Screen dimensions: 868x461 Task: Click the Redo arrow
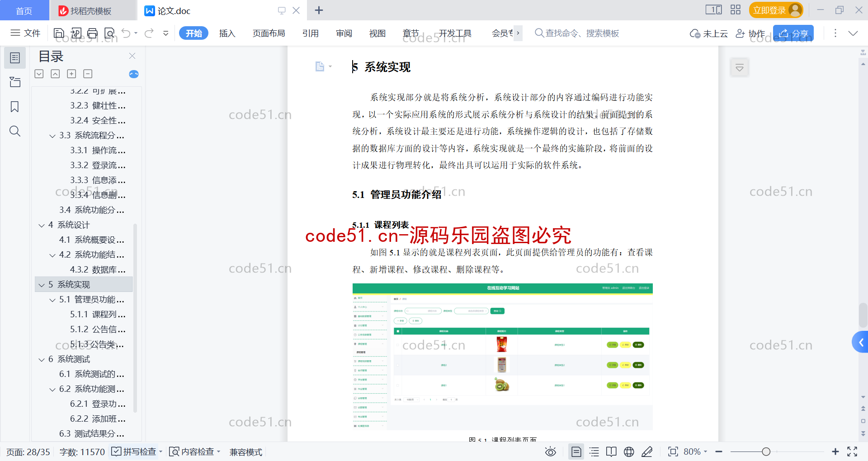(149, 33)
